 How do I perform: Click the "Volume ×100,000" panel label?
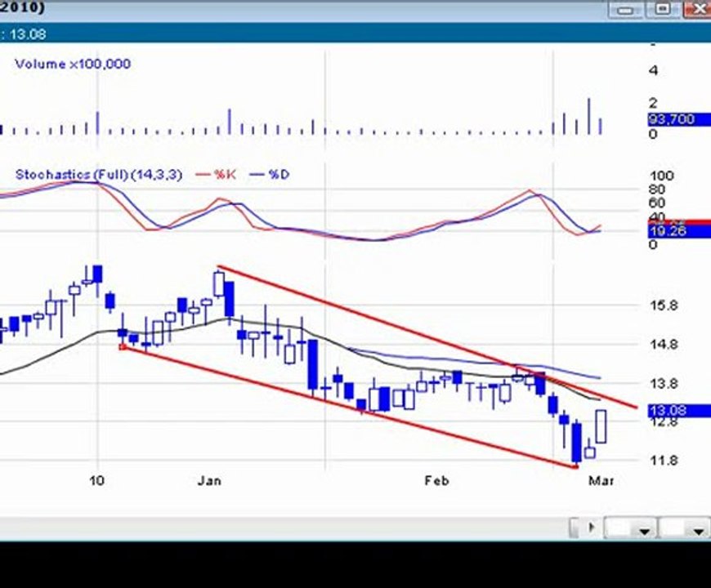coord(73,64)
